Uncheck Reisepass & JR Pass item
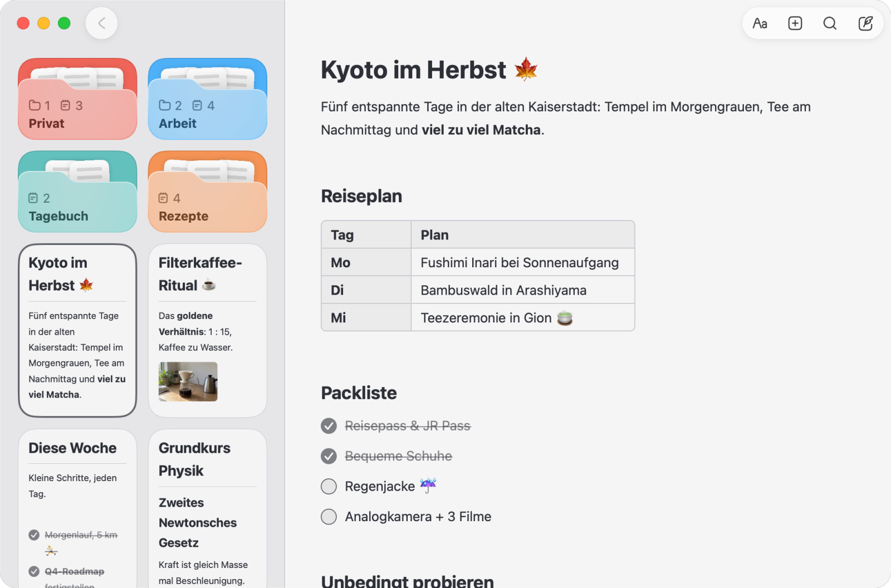 pyautogui.click(x=329, y=426)
